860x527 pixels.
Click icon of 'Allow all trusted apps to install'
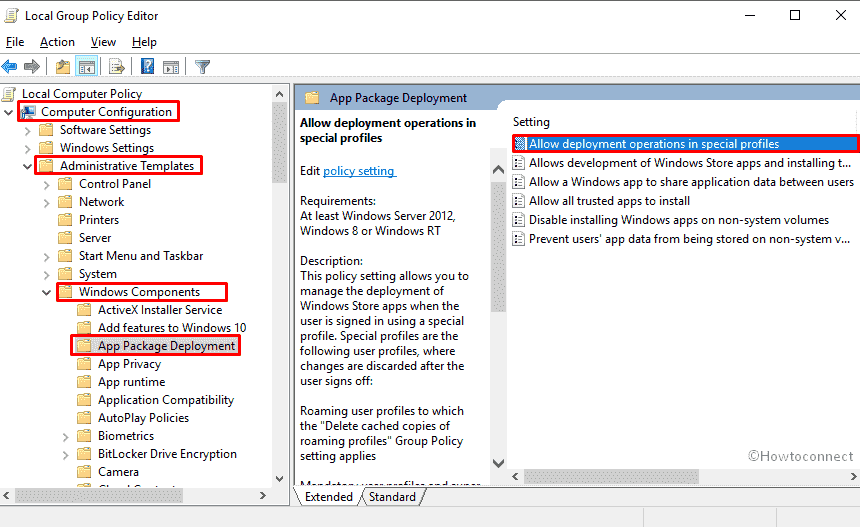click(519, 201)
